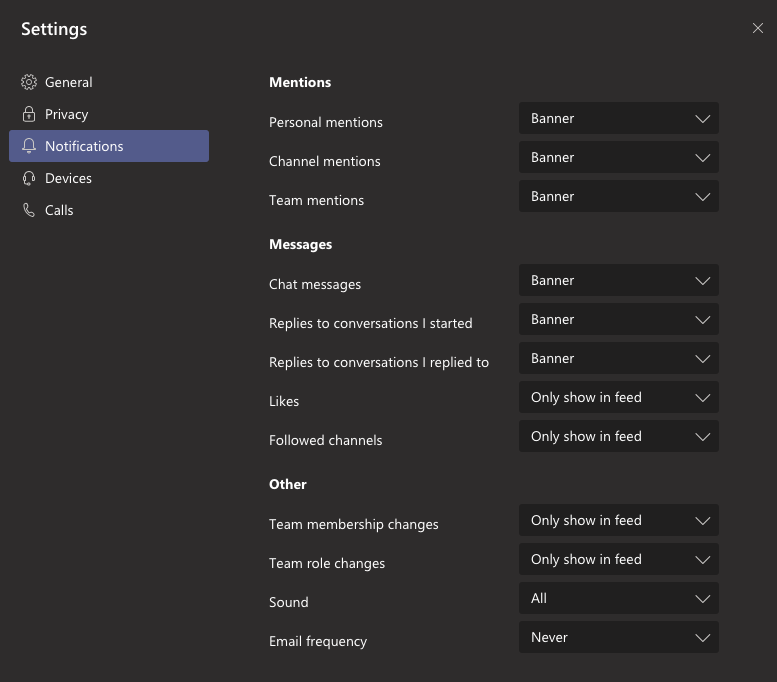Open the Likes notification dropdown

tap(618, 397)
